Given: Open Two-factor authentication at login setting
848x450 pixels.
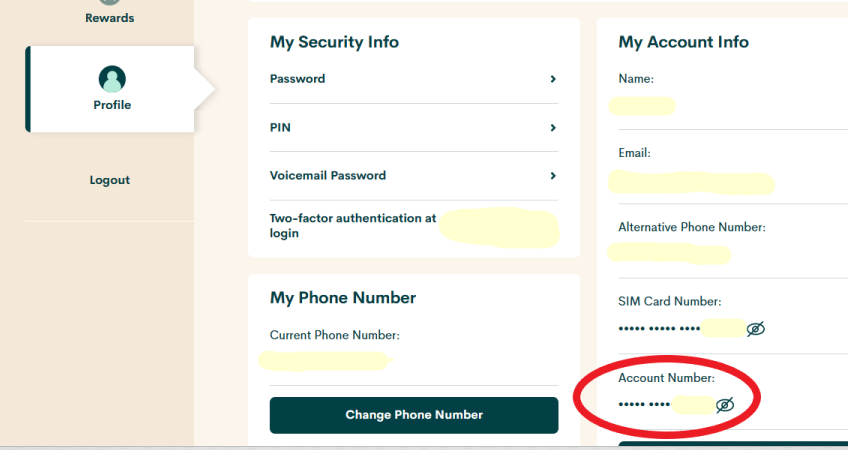Looking at the screenshot, I should [353, 225].
